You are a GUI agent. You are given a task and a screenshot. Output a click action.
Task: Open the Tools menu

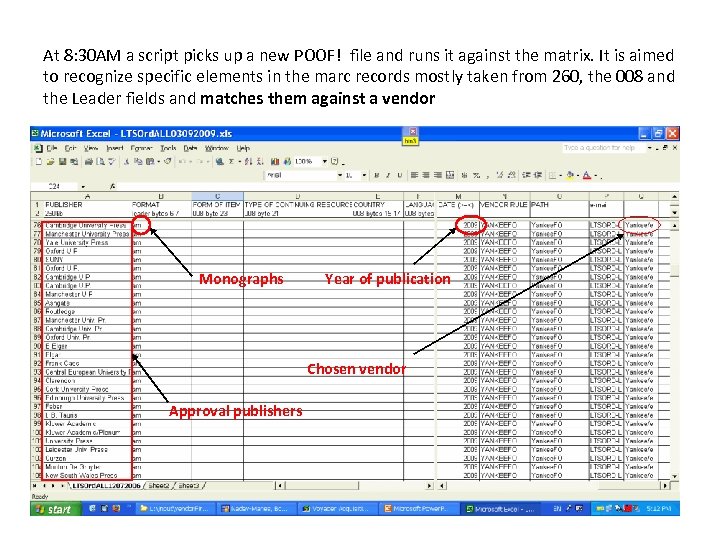point(168,148)
